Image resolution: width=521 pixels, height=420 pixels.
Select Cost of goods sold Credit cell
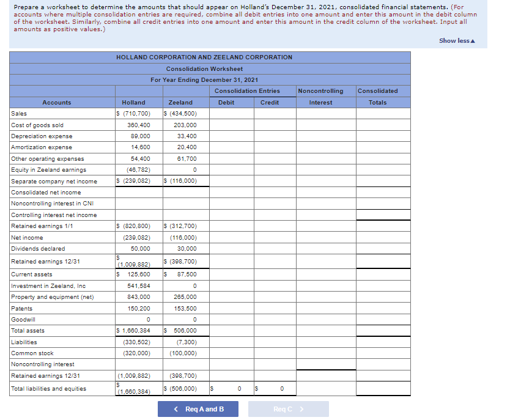(275, 125)
